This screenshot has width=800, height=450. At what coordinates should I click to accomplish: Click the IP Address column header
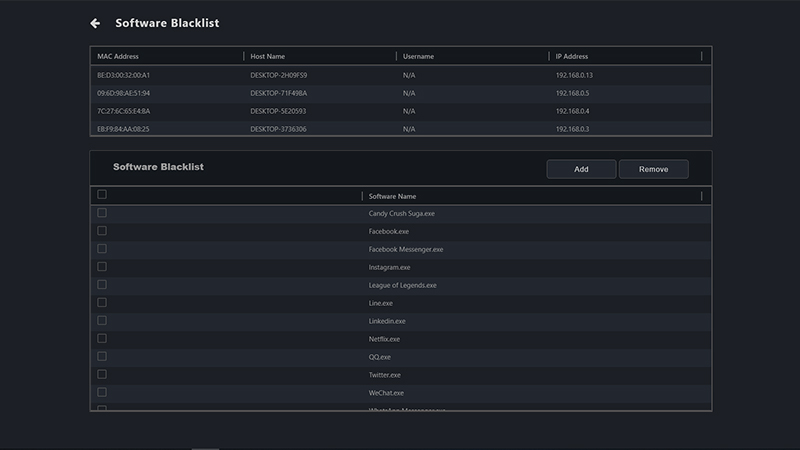[572, 57]
